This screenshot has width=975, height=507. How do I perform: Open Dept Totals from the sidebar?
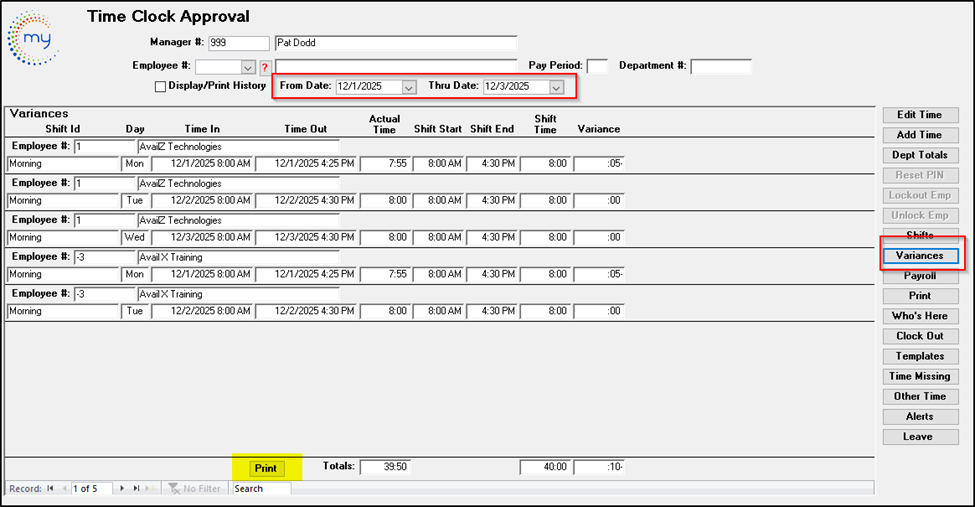920,155
